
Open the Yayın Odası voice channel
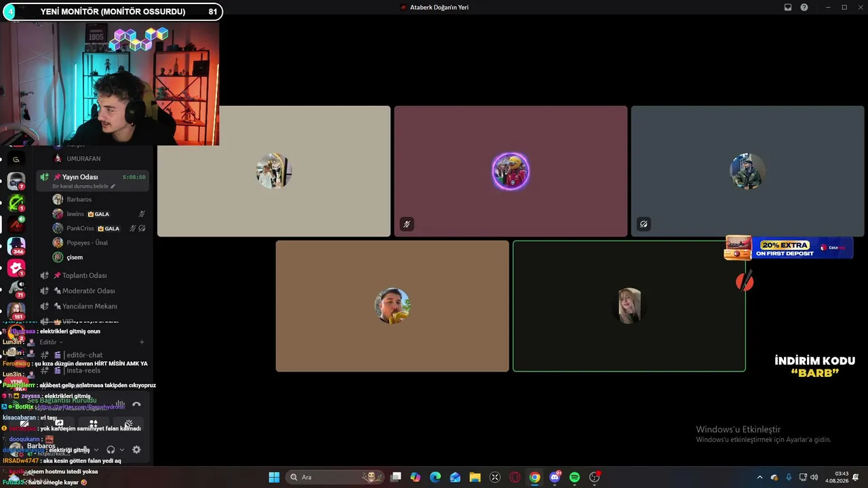click(x=92, y=180)
